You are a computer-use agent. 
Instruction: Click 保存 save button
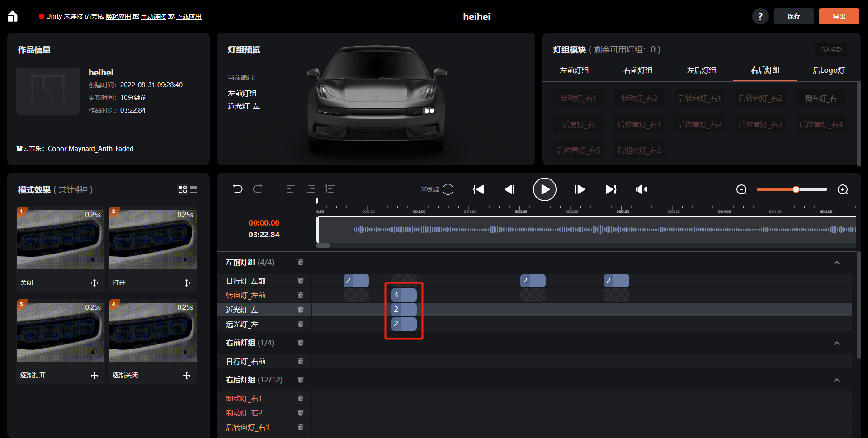tap(794, 16)
